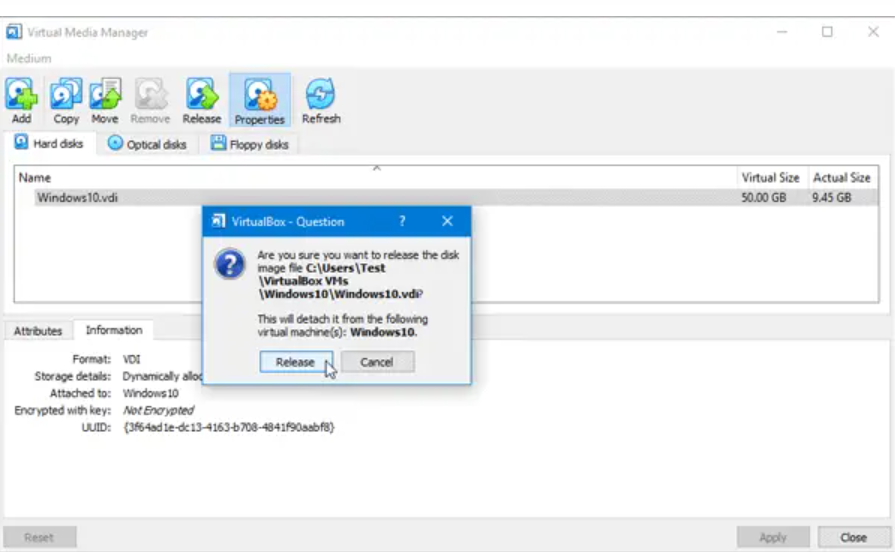The height and width of the screenshot is (552, 895).
Task: Maximize the Virtual Media Manager window
Action: click(x=827, y=32)
